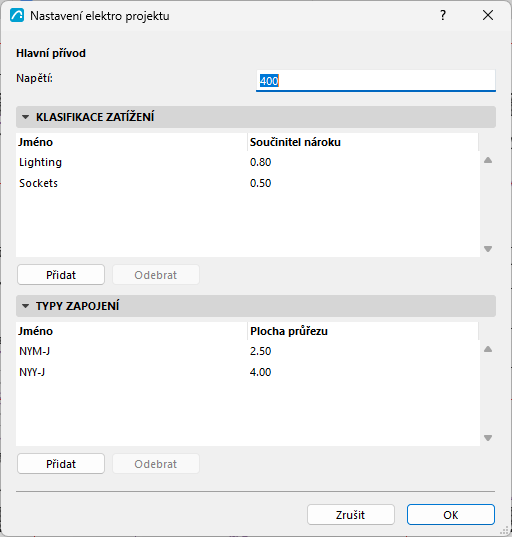Click Odebrat under wiring types list

tap(156, 464)
